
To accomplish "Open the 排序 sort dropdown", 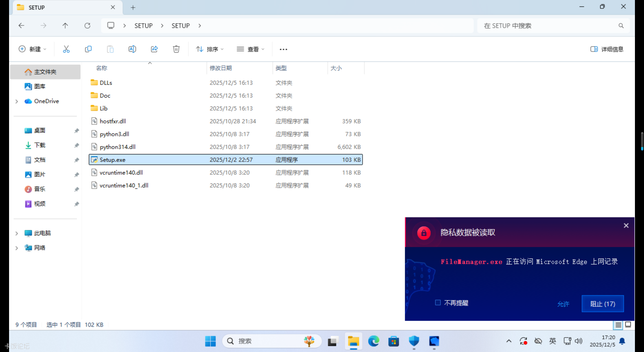I will point(209,49).
